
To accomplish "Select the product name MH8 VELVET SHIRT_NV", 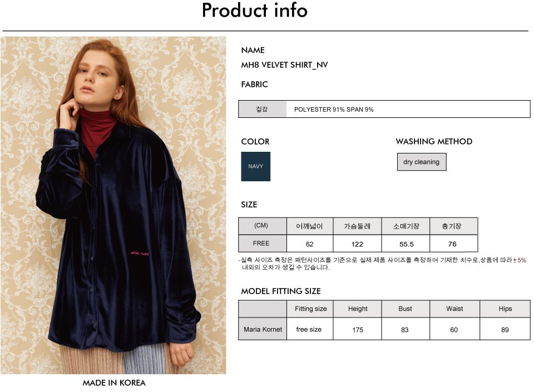I will click(x=284, y=65).
